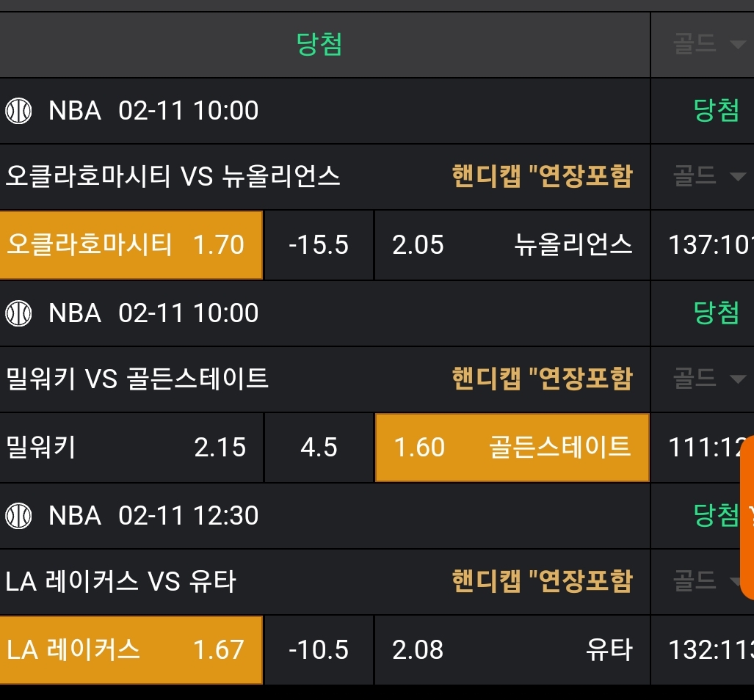Pick 밀워키 at 2.15 odds
Image resolution: width=754 pixels, height=700 pixels.
point(131,447)
